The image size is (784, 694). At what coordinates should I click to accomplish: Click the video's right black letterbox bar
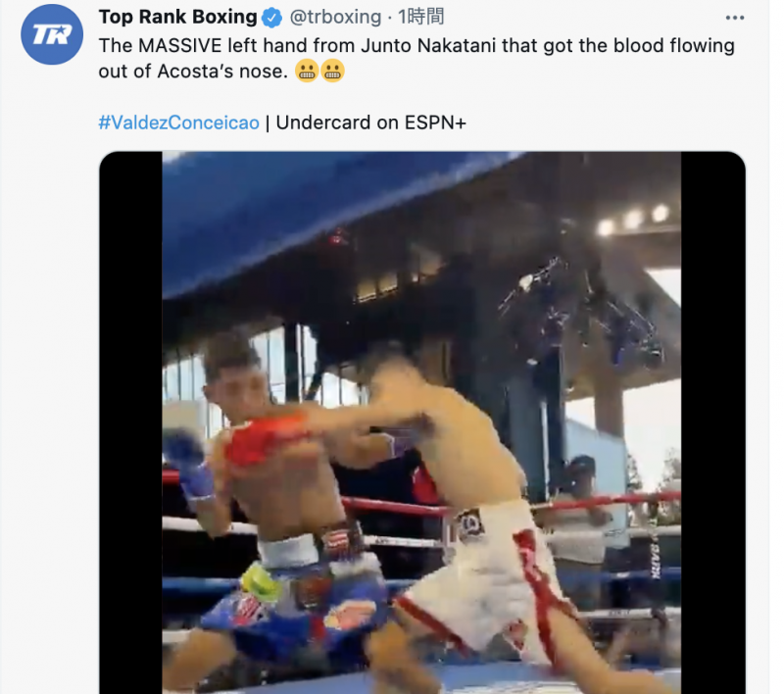tap(713, 422)
